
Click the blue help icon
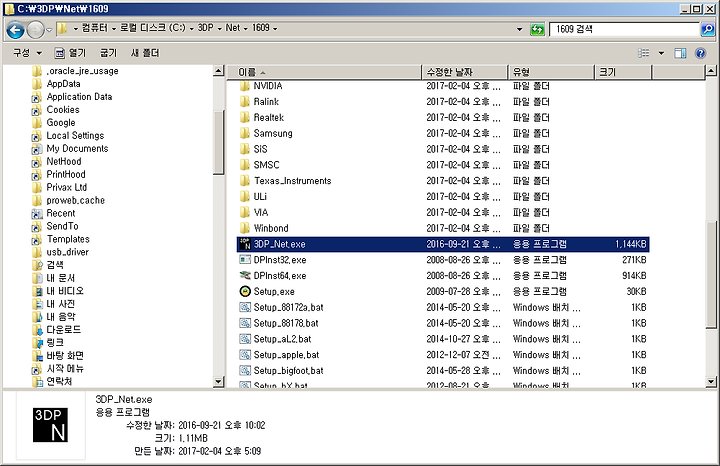click(700, 53)
